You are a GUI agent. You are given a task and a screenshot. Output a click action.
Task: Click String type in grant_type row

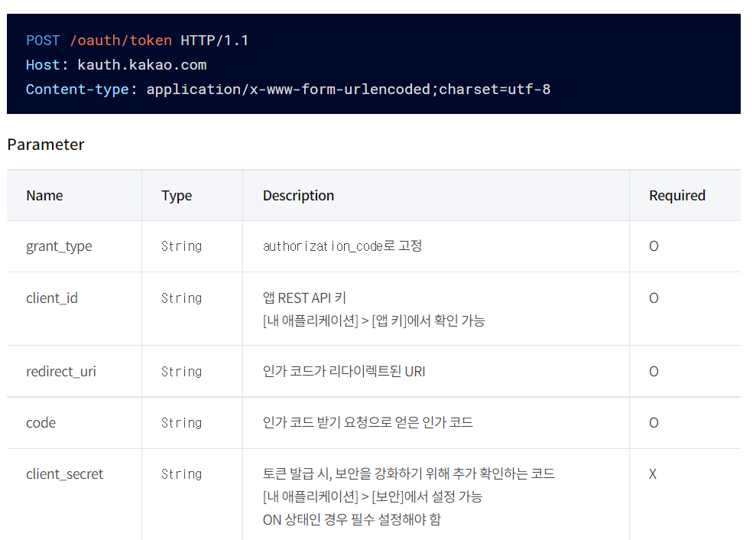point(181,246)
